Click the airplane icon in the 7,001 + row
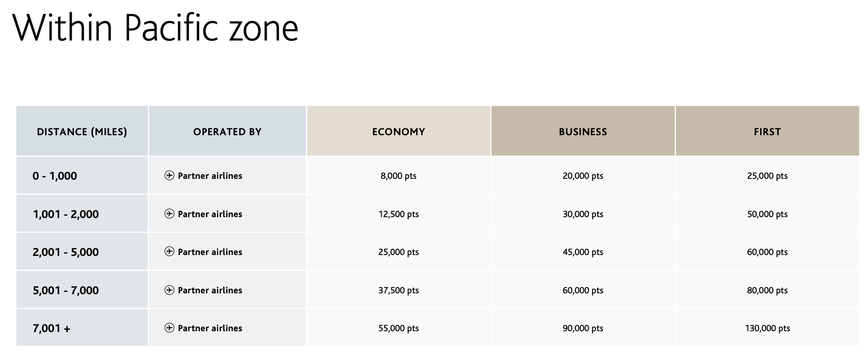 click(169, 328)
